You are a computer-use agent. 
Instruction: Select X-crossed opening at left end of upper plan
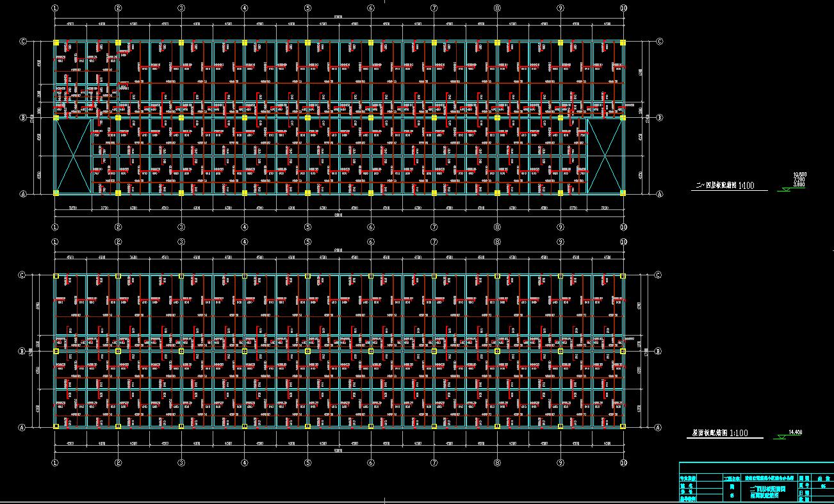(72, 155)
